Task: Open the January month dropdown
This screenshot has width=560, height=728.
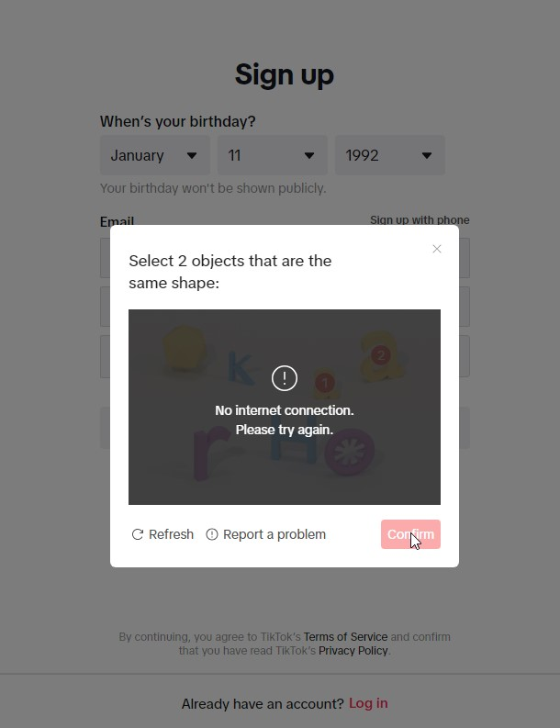Action: click(x=154, y=155)
